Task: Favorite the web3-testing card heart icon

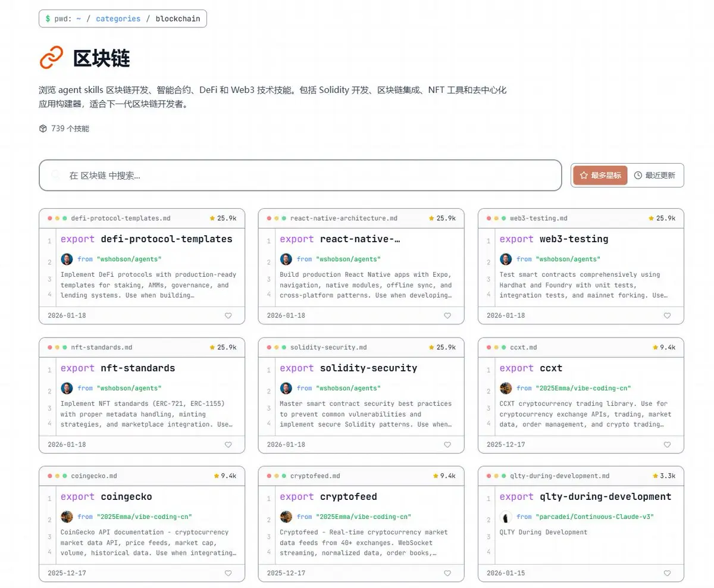Action: [667, 316]
